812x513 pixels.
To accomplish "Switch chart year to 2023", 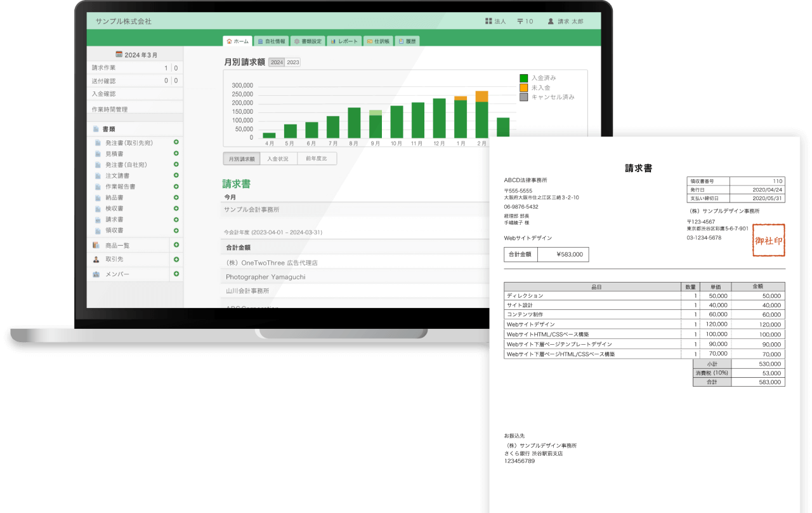I will click(x=292, y=62).
